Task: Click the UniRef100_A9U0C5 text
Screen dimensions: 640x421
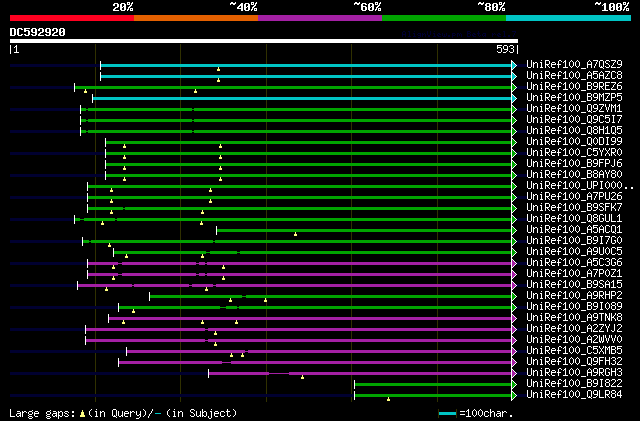Action: tap(574, 252)
